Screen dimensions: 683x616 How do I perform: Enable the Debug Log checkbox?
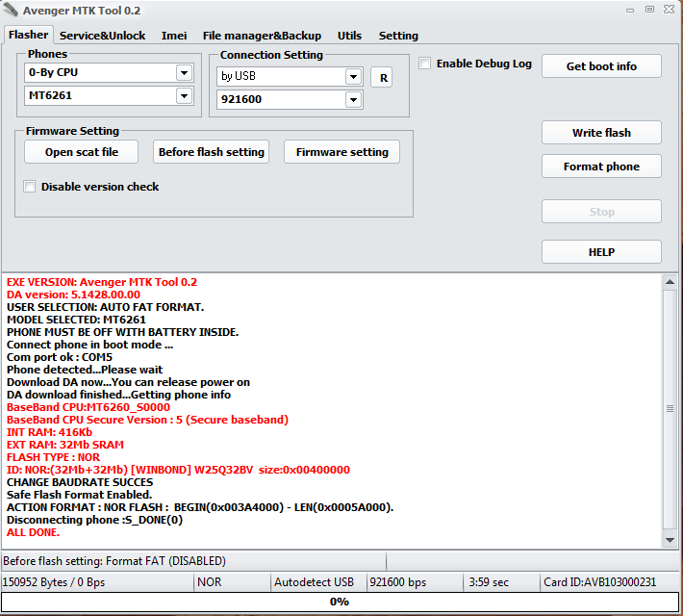(425, 64)
